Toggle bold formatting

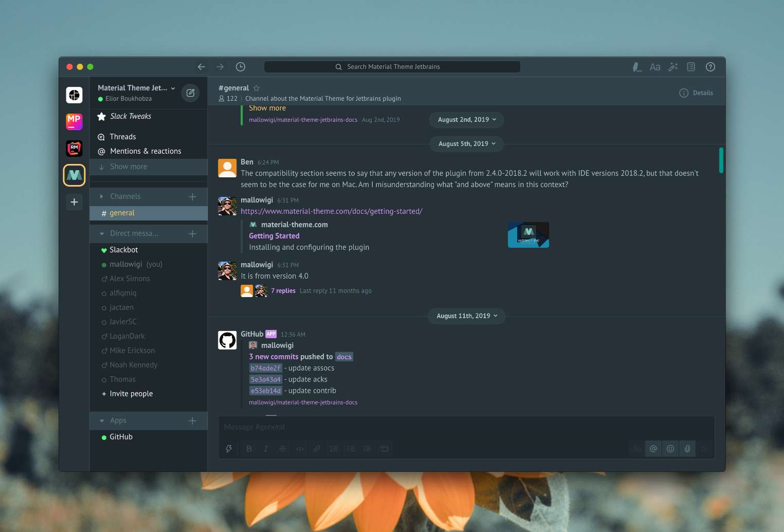249,449
